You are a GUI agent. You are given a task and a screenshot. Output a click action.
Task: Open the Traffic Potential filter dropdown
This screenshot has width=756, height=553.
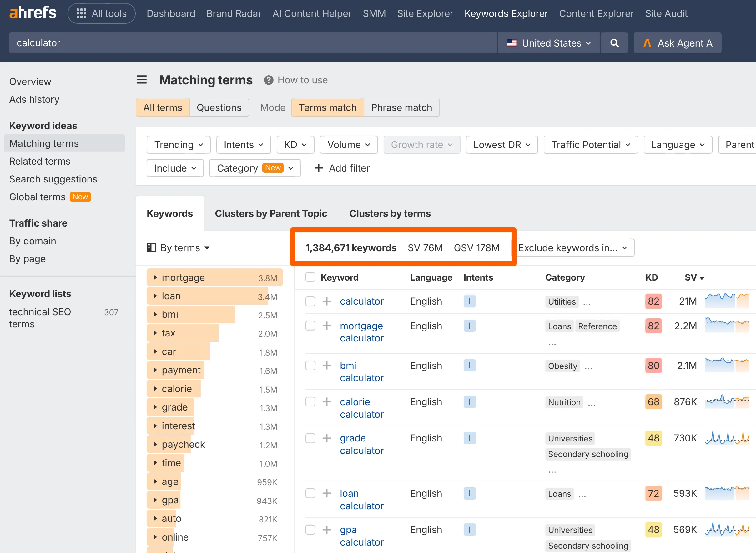tap(591, 145)
